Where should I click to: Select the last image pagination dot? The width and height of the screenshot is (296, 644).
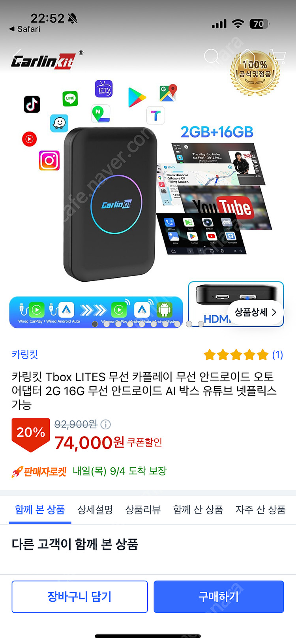[201, 324]
